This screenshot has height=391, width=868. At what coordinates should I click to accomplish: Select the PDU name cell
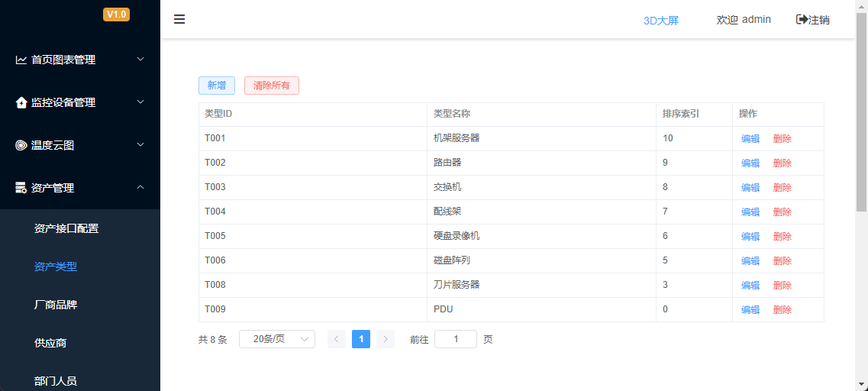[x=541, y=309]
